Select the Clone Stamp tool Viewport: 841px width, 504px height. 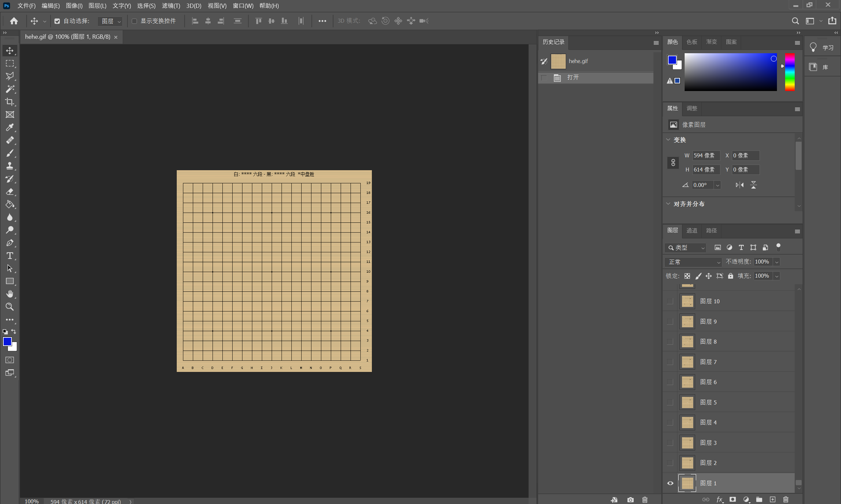(x=10, y=166)
